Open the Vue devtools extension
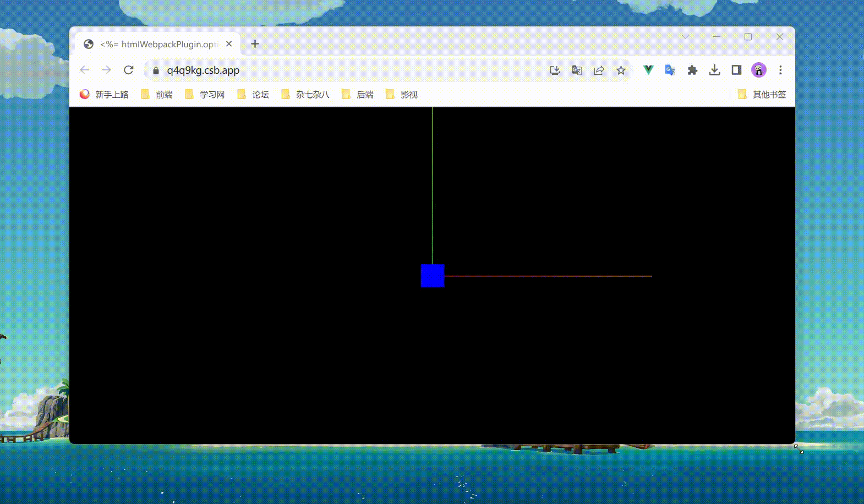Screen dimensions: 864x504 tap(648, 70)
